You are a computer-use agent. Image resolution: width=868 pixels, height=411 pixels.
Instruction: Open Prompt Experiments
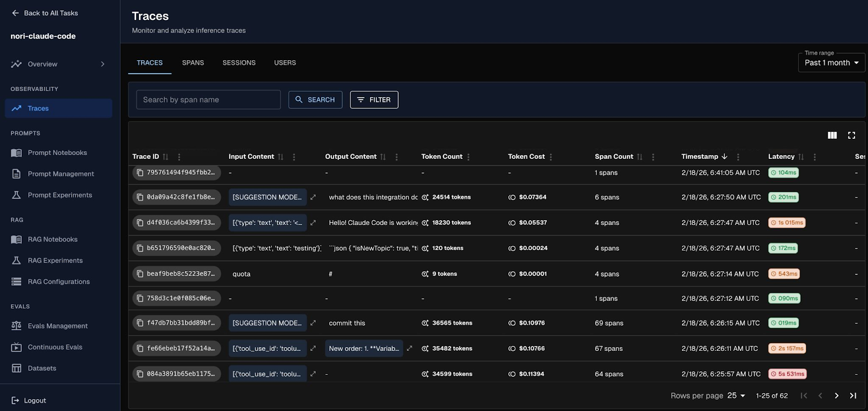pos(59,195)
